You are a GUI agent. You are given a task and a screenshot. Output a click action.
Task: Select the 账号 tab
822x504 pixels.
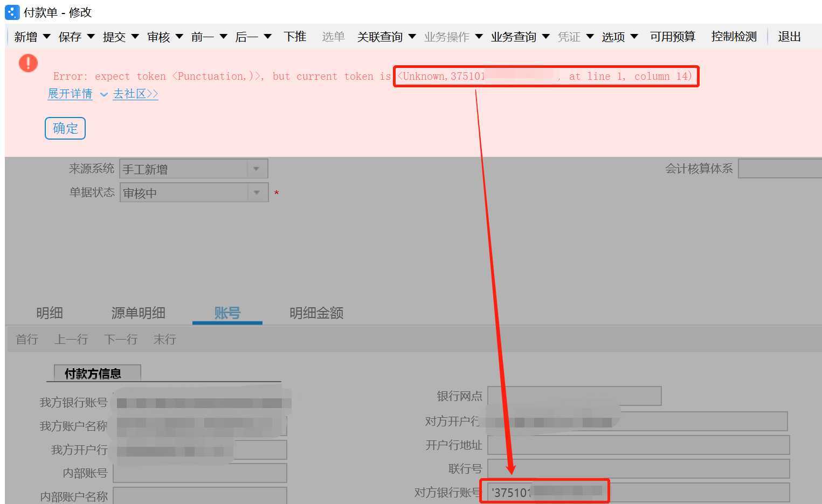click(227, 313)
